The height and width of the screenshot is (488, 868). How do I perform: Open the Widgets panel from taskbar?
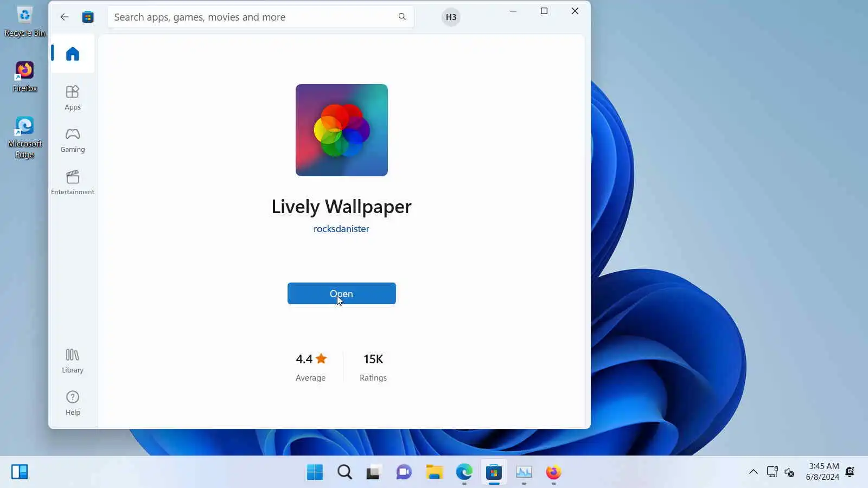point(20,472)
